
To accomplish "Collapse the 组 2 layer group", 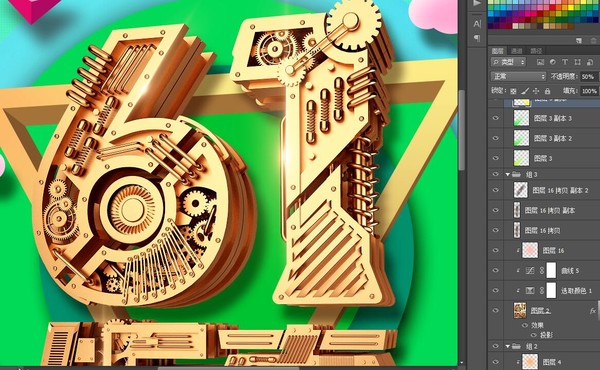I will point(508,346).
